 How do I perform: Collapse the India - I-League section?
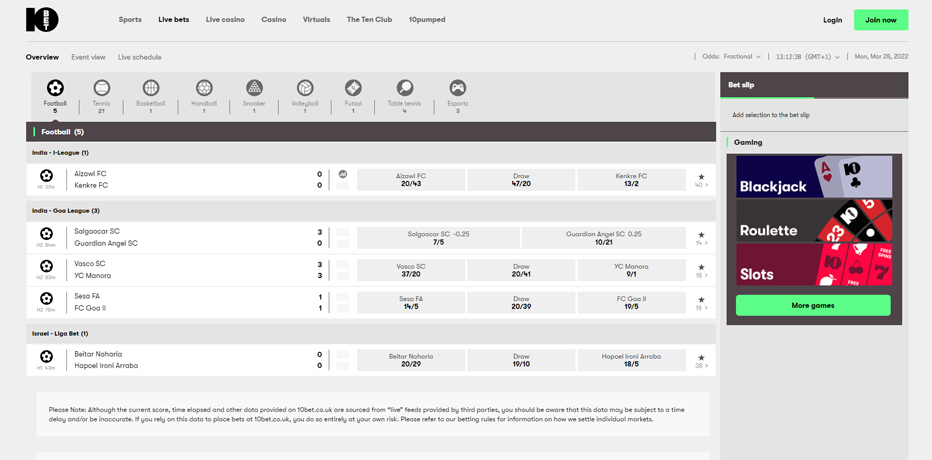pos(371,153)
